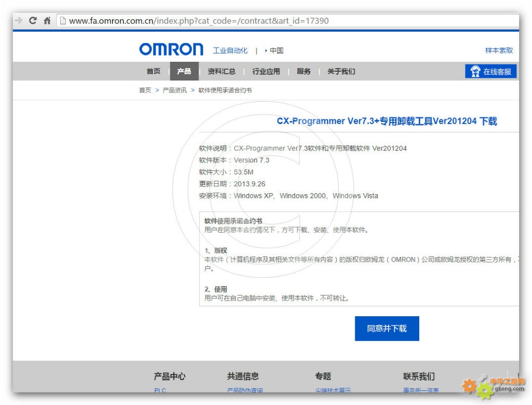Click the browser forward arrow

pyautogui.click(x=18, y=21)
